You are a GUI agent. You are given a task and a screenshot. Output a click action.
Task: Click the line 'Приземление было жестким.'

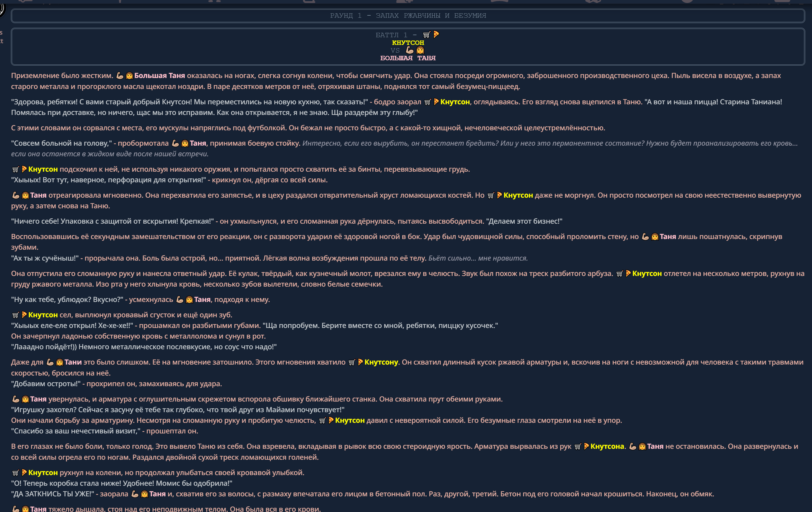pyautogui.click(x=62, y=76)
